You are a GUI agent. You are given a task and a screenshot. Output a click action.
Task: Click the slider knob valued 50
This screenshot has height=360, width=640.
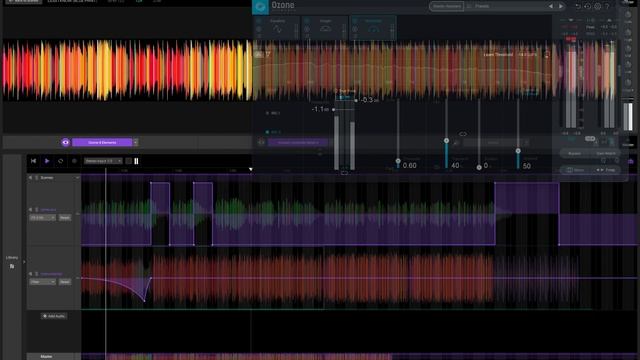click(518, 151)
